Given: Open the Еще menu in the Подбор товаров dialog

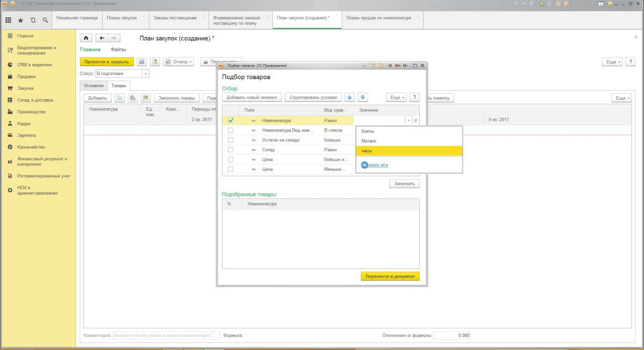Looking at the screenshot, I should pyautogui.click(x=396, y=97).
